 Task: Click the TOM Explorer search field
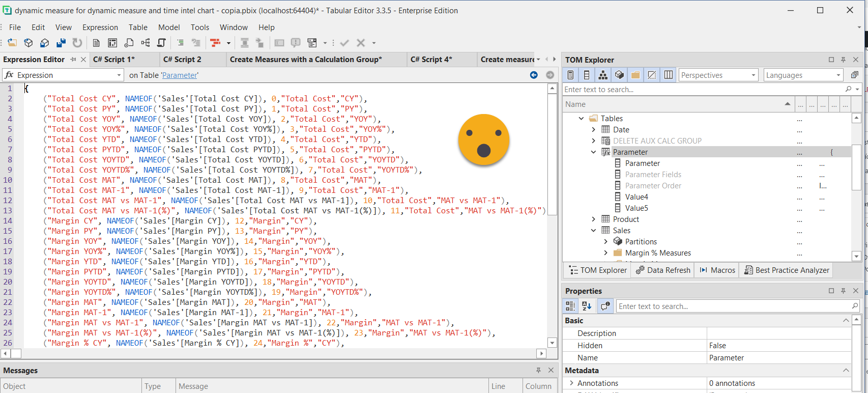coord(702,90)
